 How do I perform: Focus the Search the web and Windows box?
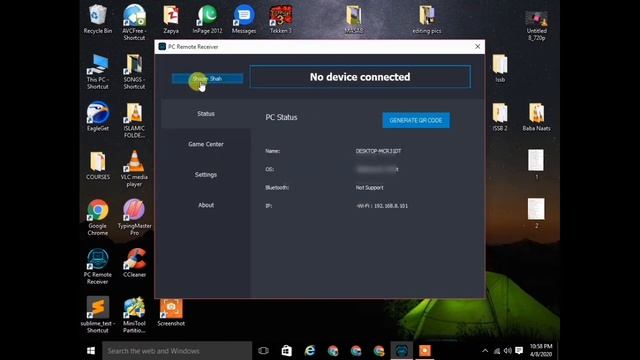tap(177, 351)
